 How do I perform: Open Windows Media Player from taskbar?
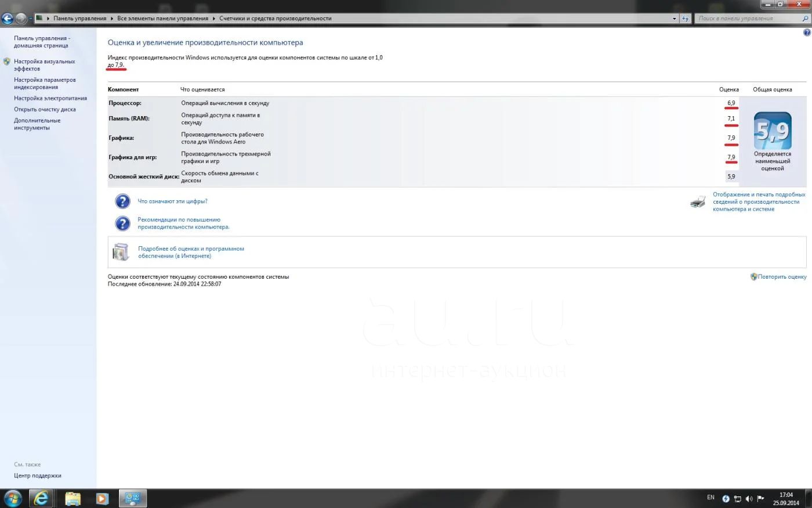102,498
